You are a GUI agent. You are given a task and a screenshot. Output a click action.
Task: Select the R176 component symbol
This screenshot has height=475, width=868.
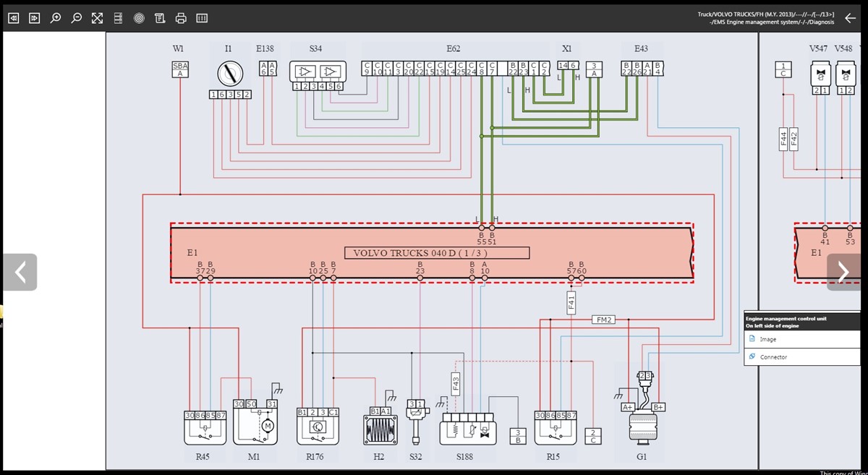pyautogui.click(x=318, y=427)
